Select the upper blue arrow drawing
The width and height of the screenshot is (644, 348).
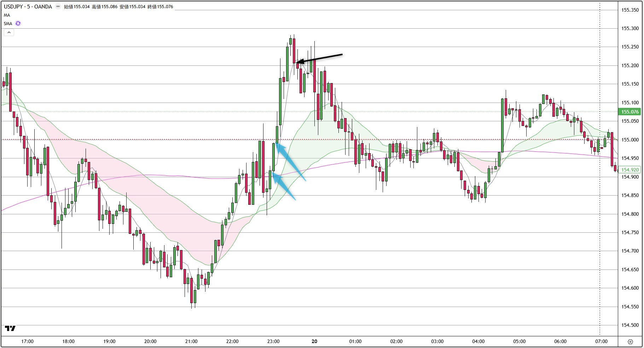(290, 159)
